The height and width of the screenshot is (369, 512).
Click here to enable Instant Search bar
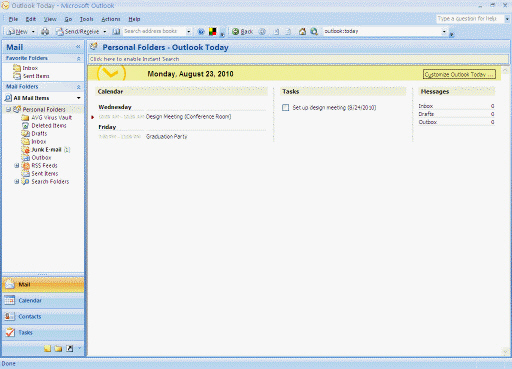pyautogui.click(x=298, y=59)
